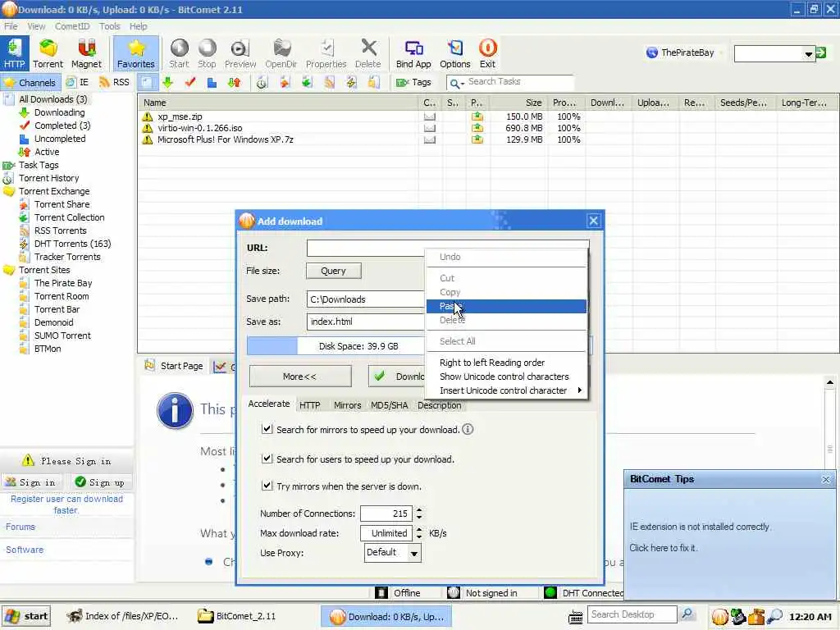840x630 pixels.
Task: Click the Delete task toolbar icon
Action: coord(368,53)
